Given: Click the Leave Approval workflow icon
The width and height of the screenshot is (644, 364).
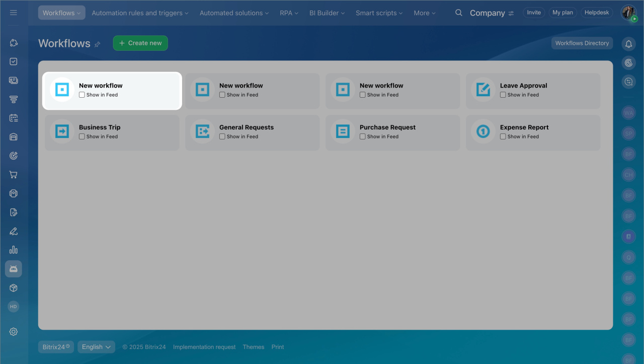Looking at the screenshot, I should pos(483,90).
